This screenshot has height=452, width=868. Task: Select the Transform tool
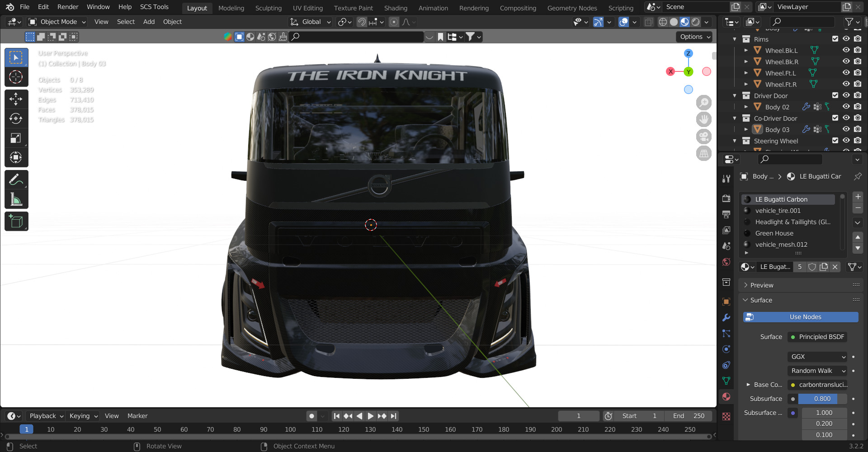tap(16, 157)
